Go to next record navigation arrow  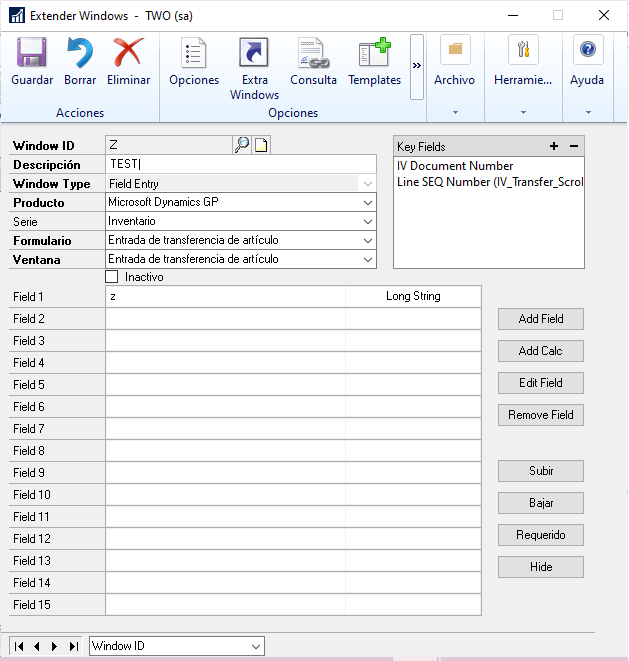tap(54, 647)
